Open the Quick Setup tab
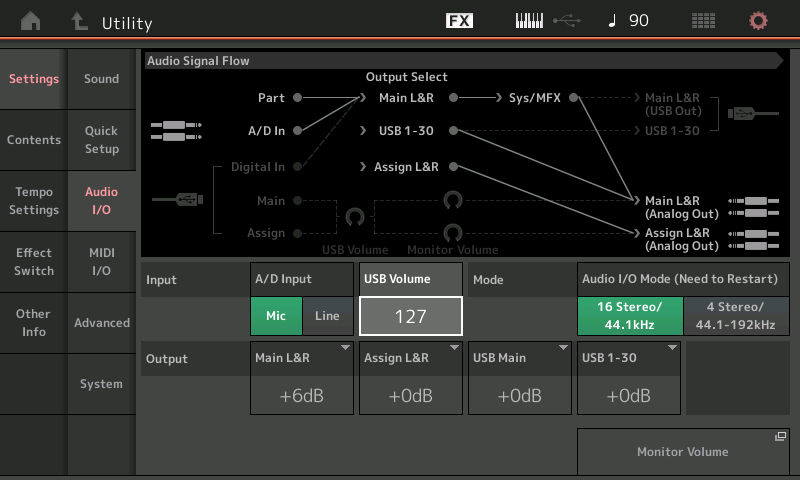This screenshot has width=800, height=480. (x=102, y=140)
